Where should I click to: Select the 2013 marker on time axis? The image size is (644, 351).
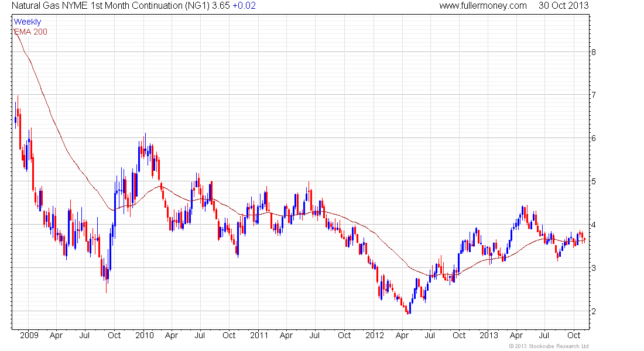click(x=489, y=335)
